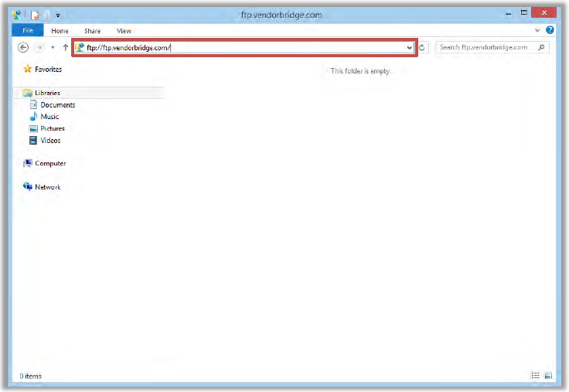
Task: Open Help with the question mark icon
Action: click(x=550, y=30)
